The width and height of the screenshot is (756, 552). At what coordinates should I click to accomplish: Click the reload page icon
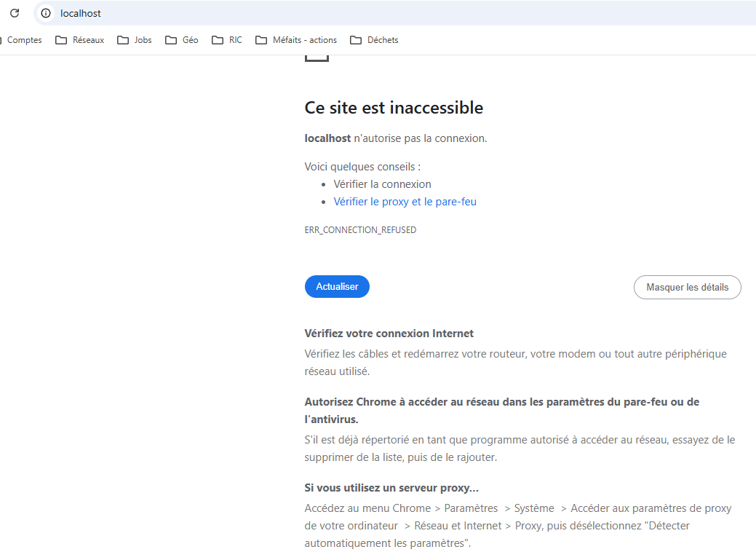(x=15, y=13)
